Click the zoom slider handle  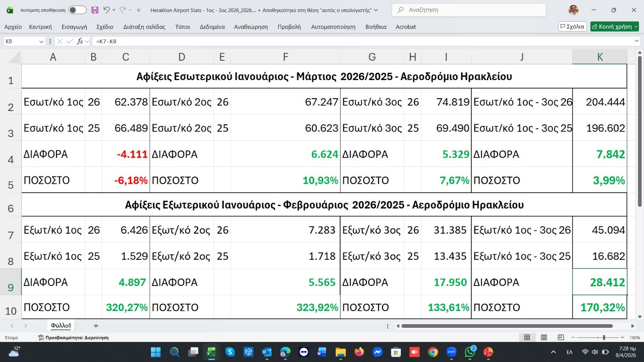coord(604,337)
